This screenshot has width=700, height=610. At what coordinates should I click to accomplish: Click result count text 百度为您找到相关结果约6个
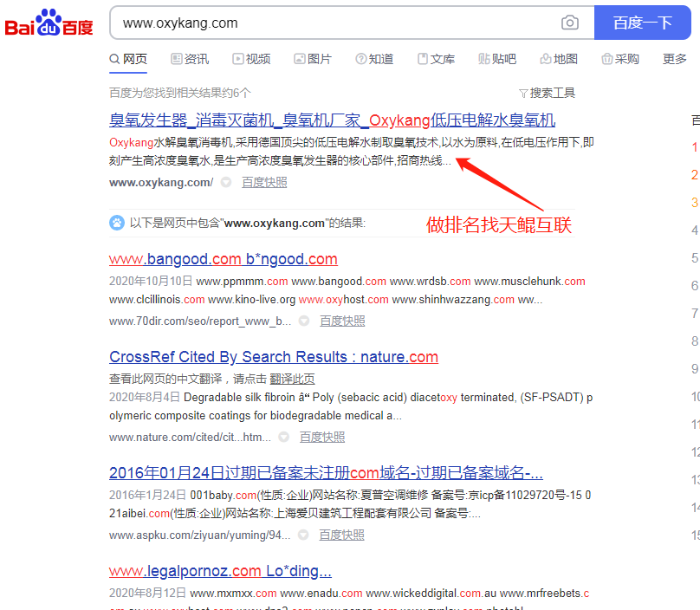[x=180, y=93]
